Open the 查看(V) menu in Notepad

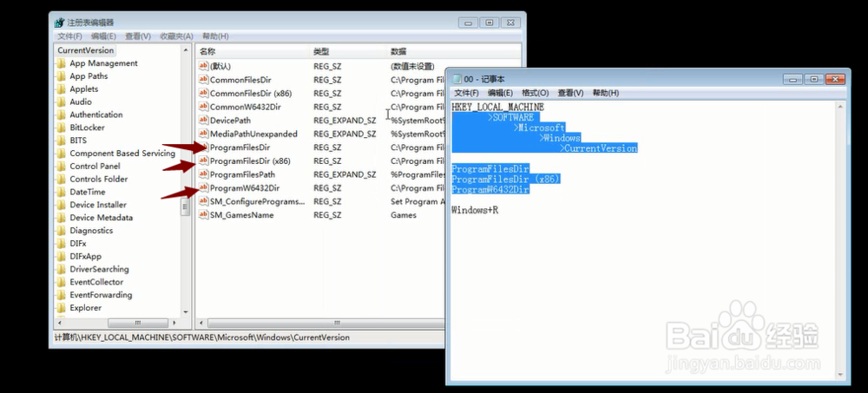571,93
